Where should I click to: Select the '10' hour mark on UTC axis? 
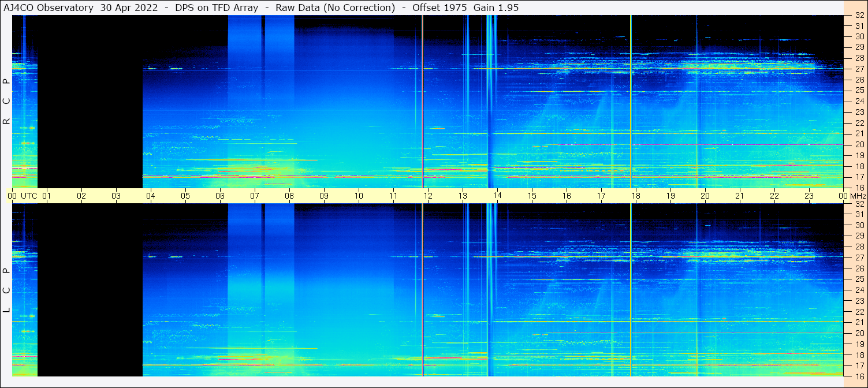coord(359,196)
